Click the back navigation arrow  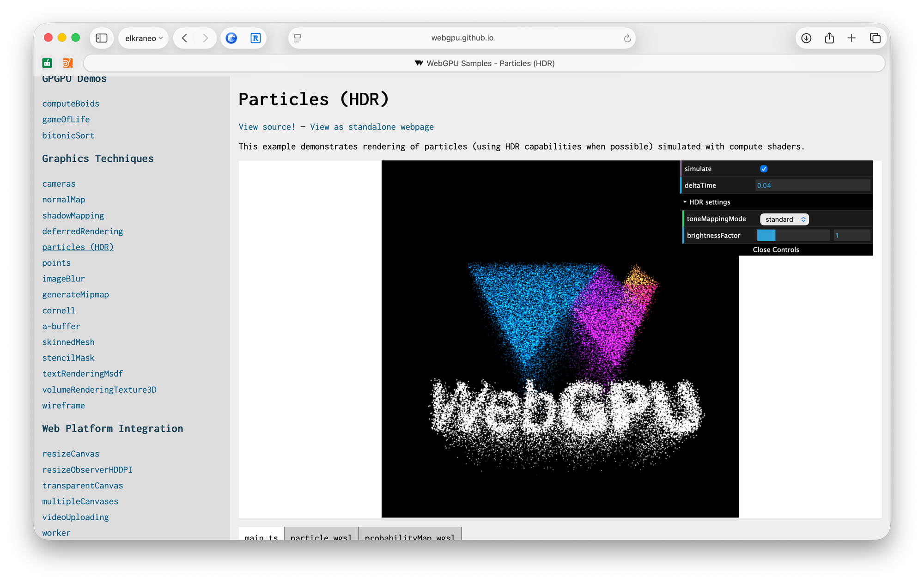[x=184, y=38]
